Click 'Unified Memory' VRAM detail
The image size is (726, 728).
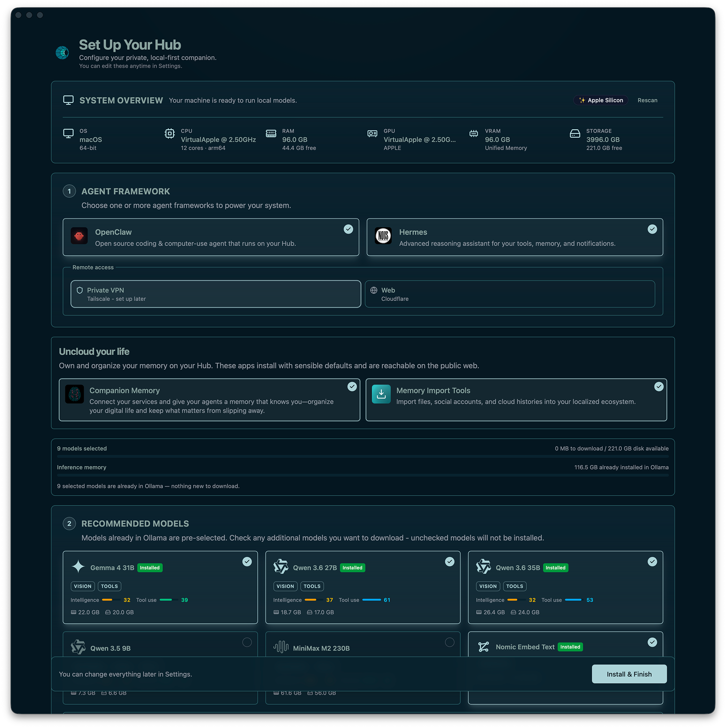coord(506,148)
